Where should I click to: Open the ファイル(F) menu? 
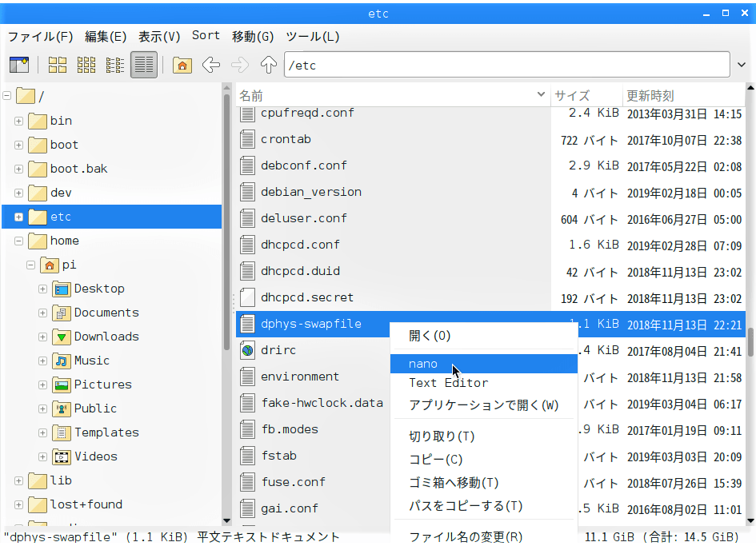(41, 37)
